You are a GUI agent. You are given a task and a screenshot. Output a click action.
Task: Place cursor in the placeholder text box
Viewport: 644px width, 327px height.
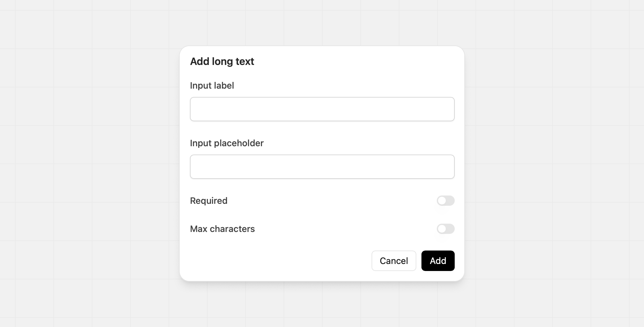322,167
